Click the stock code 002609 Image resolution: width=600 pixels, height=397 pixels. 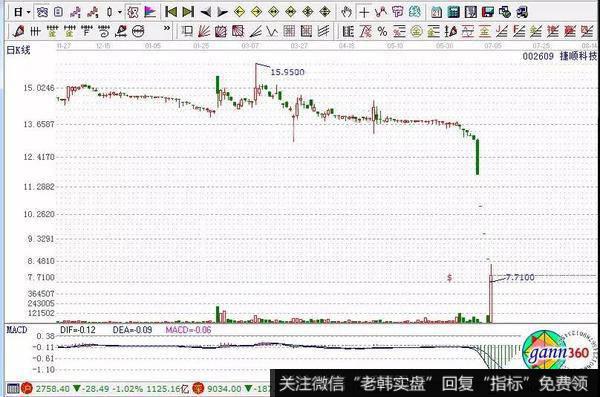[x=538, y=56]
